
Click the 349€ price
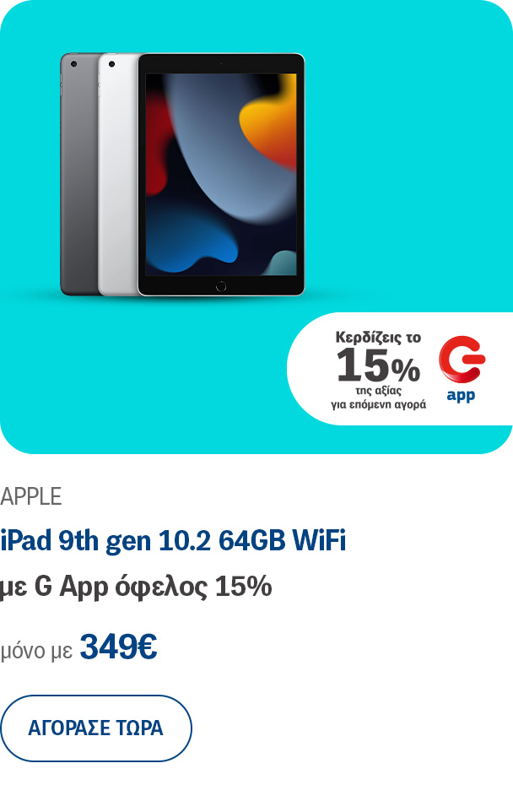click(x=118, y=647)
